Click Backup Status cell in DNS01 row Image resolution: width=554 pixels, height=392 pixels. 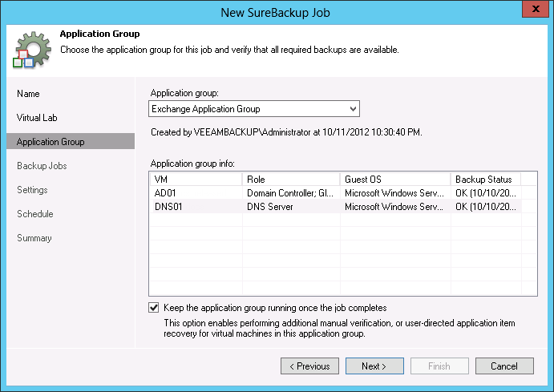pos(486,207)
